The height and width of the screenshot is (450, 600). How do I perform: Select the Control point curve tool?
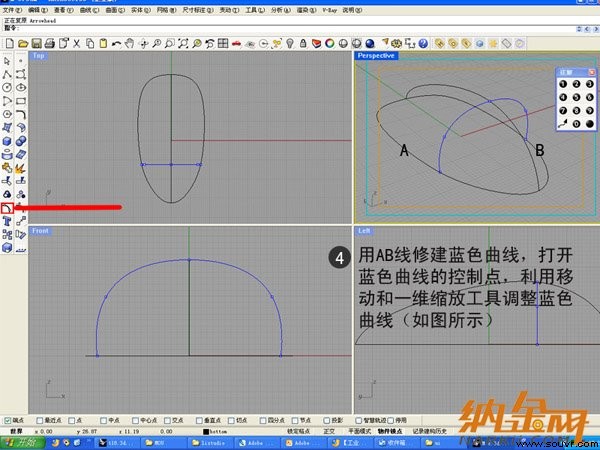[21, 74]
